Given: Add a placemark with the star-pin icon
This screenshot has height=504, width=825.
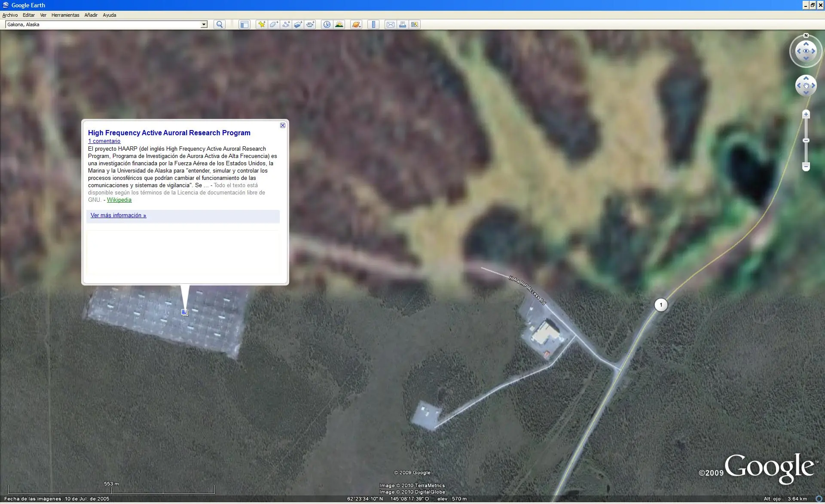Looking at the screenshot, I should click(x=261, y=24).
